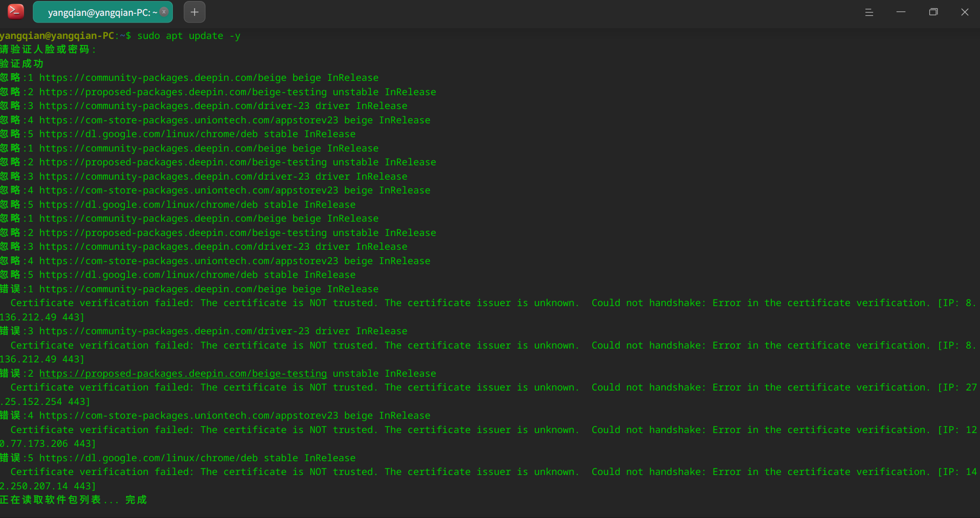This screenshot has width=980, height=518.
Task: Open the terminal hamburger menu
Action: coord(868,12)
